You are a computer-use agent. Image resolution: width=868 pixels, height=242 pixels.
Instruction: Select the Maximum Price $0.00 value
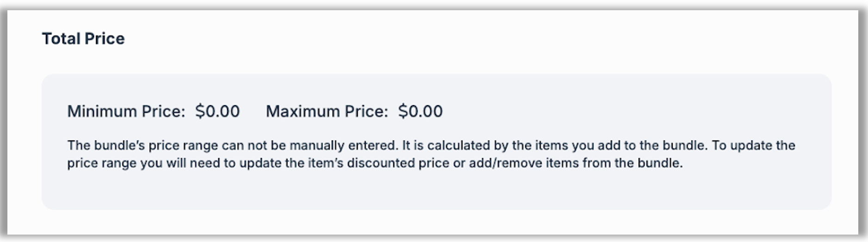420,111
